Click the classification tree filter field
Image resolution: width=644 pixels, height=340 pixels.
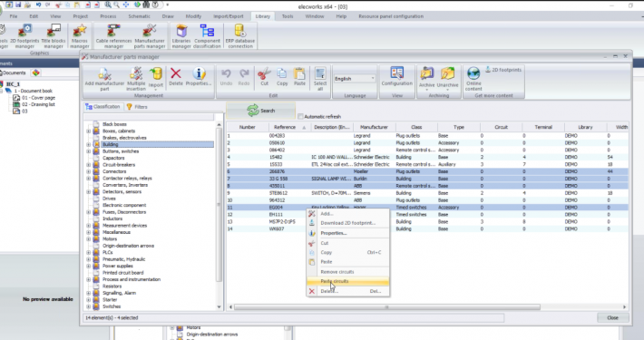coord(149,117)
